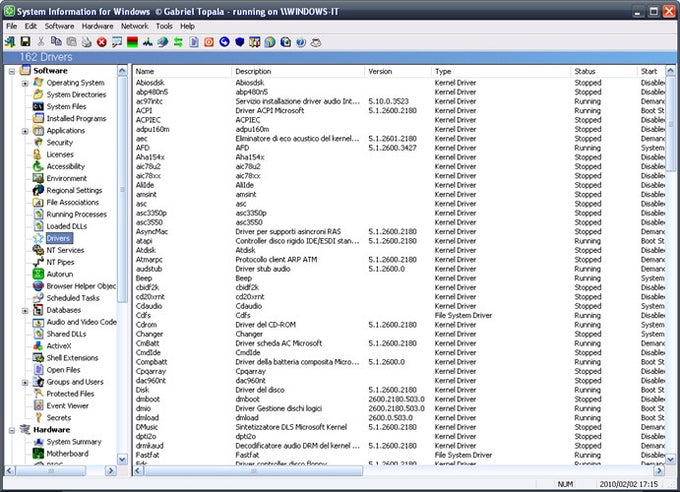Sort list by the Type column header
The image size is (680, 492).
(501, 71)
